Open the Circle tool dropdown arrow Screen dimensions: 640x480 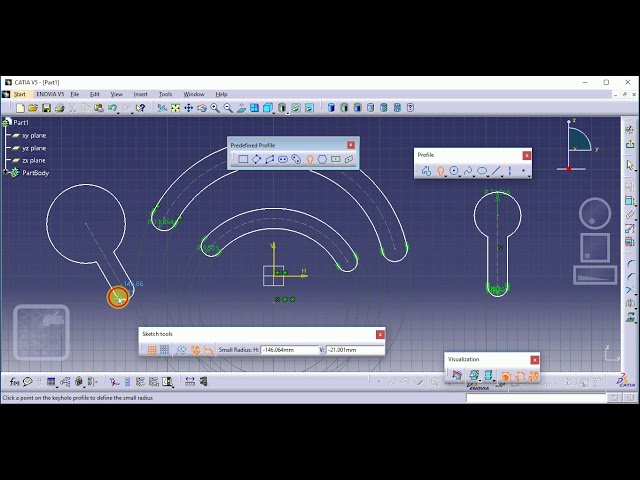coord(460,176)
